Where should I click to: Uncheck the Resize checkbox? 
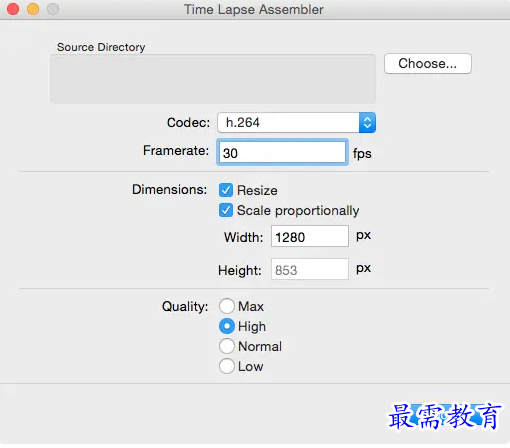[x=226, y=190]
